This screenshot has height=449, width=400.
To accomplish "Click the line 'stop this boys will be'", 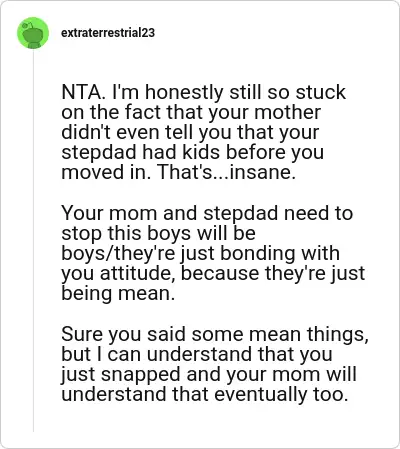I will coord(158,233).
